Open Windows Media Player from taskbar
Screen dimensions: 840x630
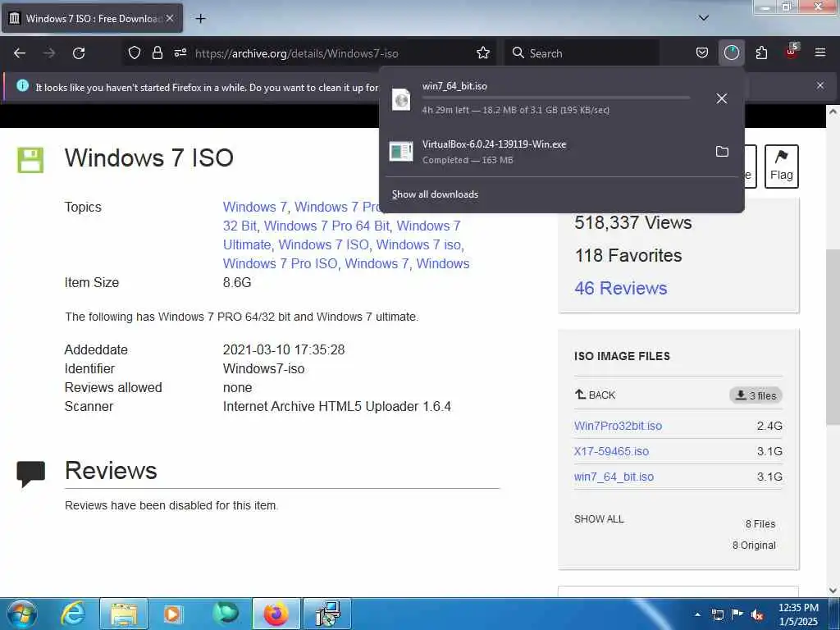(172, 614)
